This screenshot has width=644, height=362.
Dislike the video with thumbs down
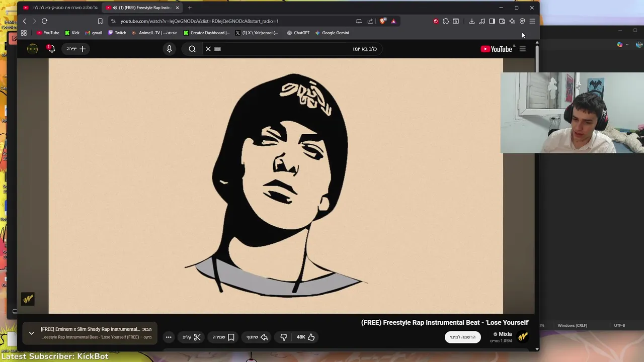pos(284,337)
